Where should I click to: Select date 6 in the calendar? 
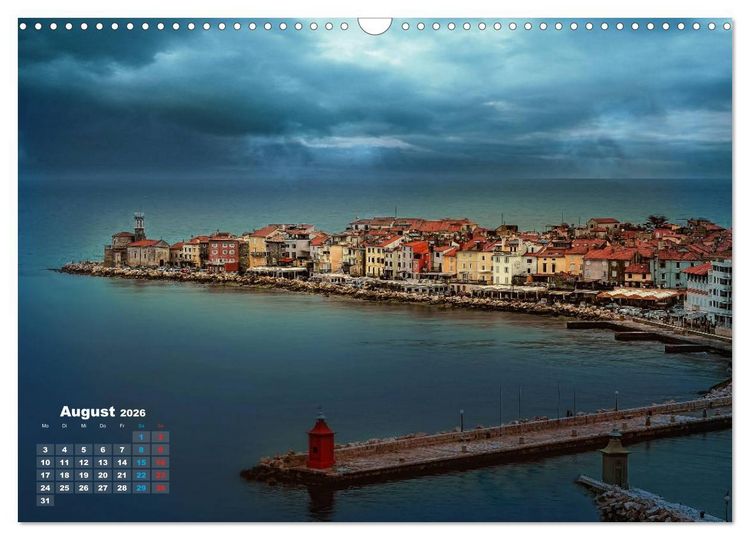103,450
